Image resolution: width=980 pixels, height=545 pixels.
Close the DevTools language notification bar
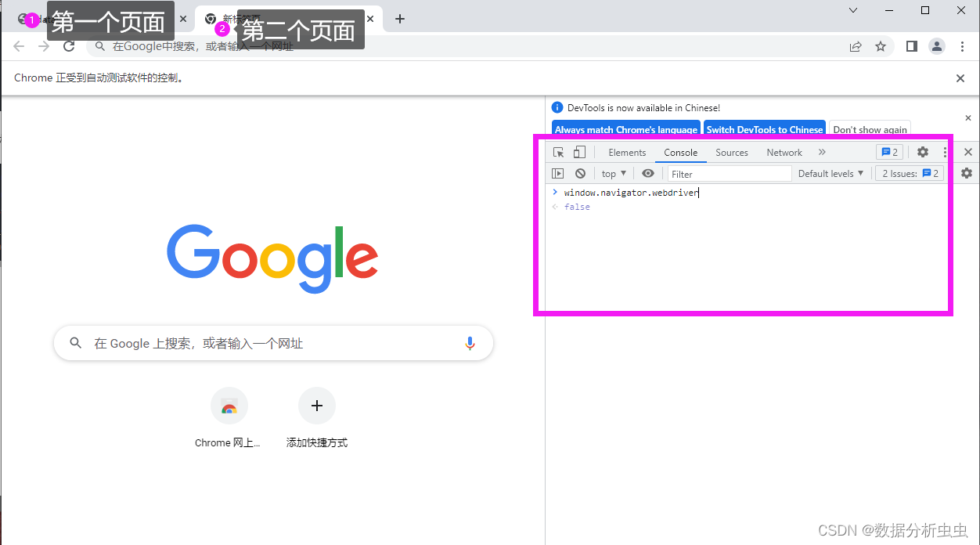(x=968, y=118)
